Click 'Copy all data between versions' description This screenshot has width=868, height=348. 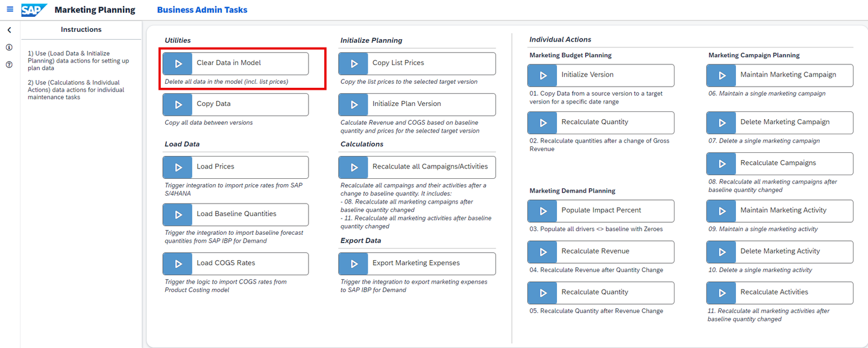pos(209,122)
